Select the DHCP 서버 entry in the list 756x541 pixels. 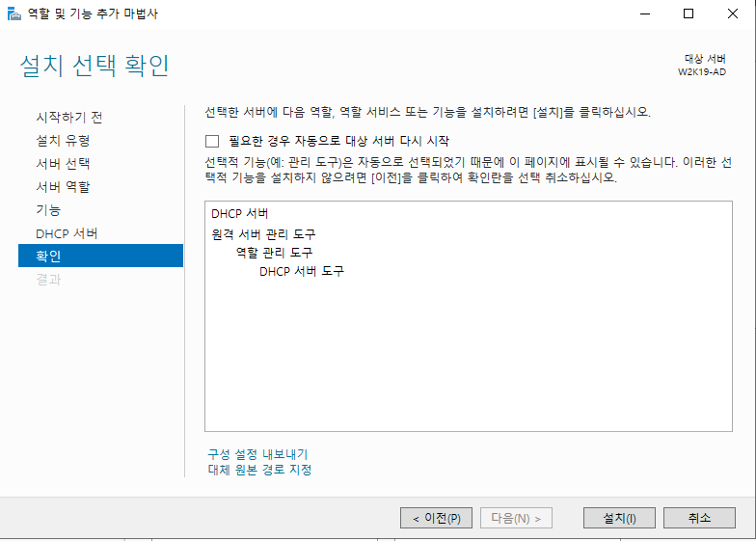coord(239,214)
